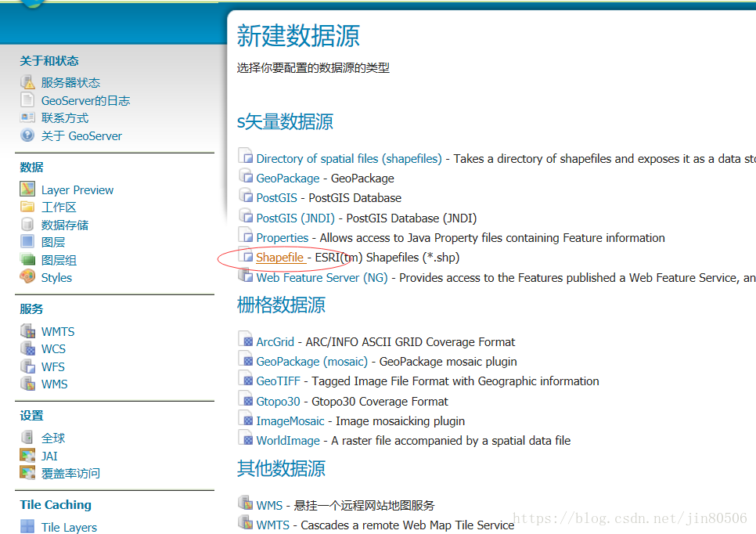Click the ImageMosaic raster source icon
This screenshot has width=756, height=534.
pos(246,419)
